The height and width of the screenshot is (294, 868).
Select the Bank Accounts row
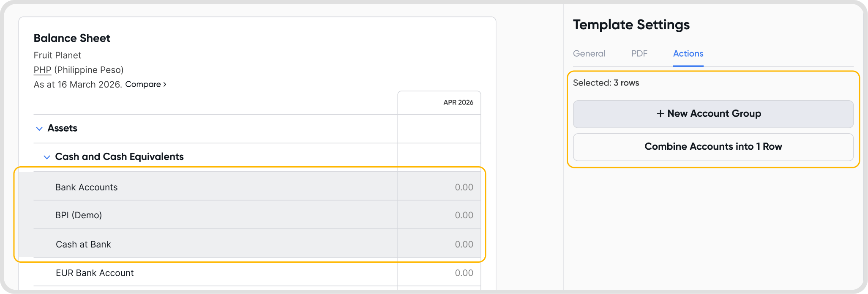[x=87, y=187]
